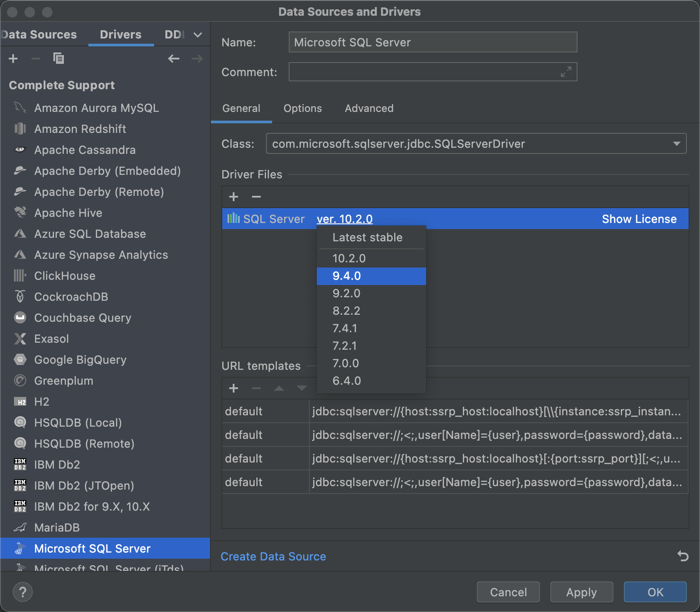Focus the Name input field

433,42
